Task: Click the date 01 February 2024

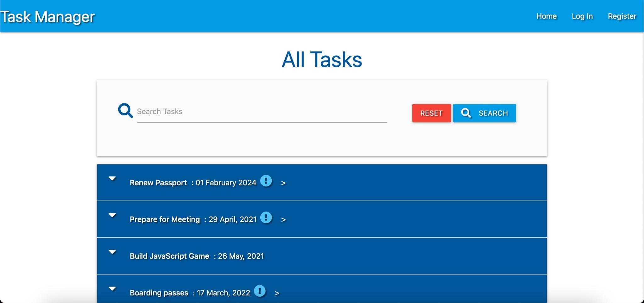Action: [226, 183]
